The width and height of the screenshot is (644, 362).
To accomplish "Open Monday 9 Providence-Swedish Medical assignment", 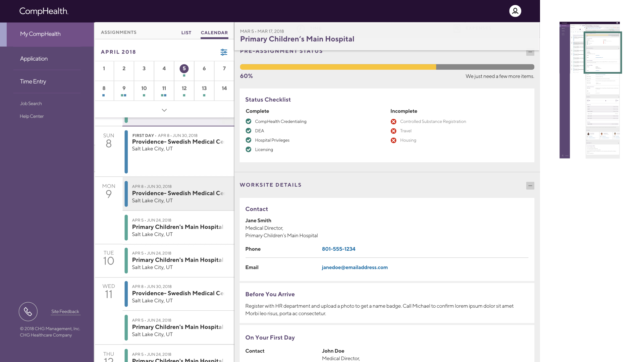I will pyautogui.click(x=178, y=194).
